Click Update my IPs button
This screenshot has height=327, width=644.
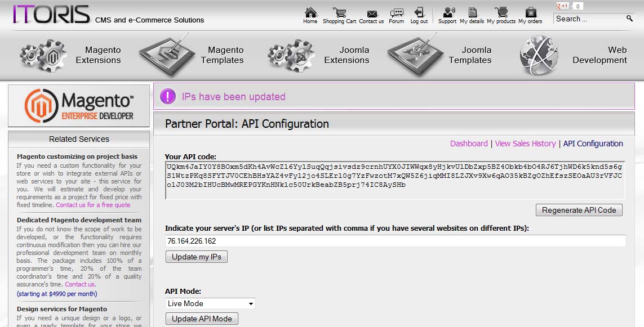point(196,257)
